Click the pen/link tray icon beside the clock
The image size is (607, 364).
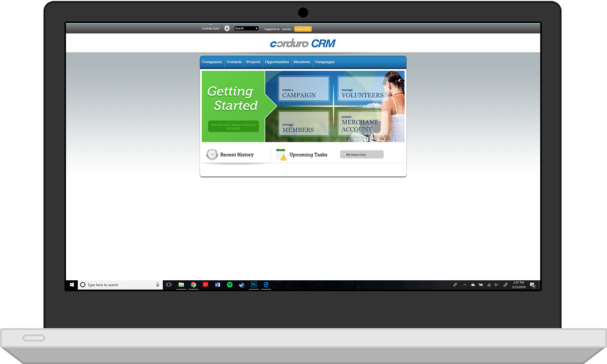[x=505, y=285]
